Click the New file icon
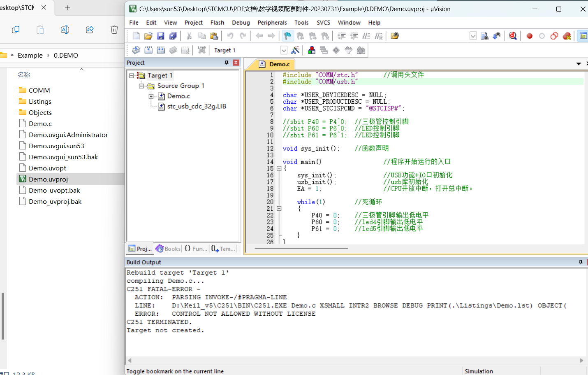This screenshot has width=588, height=375. (x=136, y=36)
